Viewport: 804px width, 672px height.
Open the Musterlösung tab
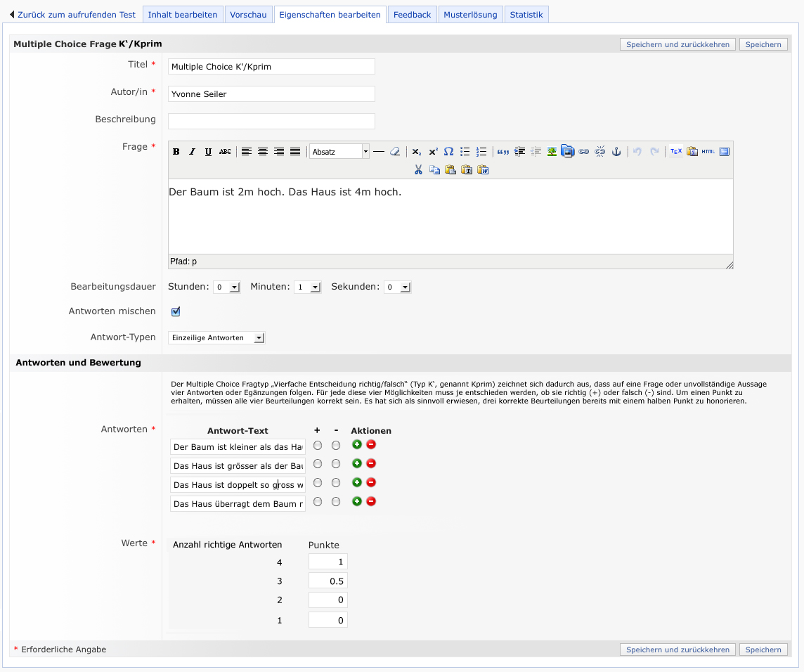(x=471, y=15)
